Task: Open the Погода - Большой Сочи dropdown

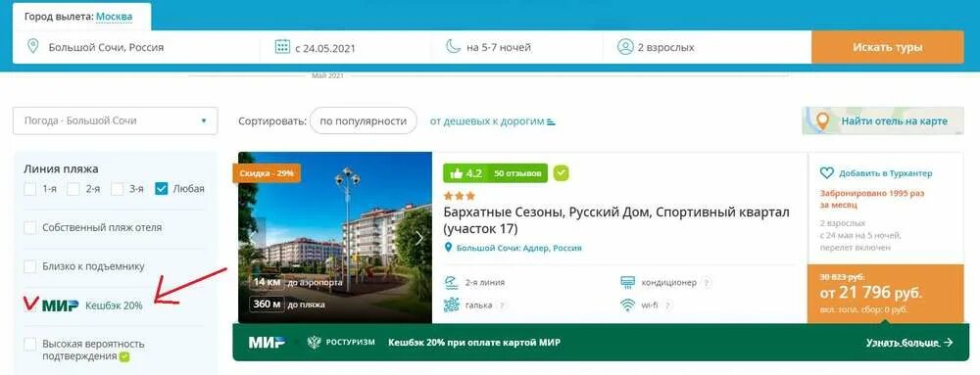Action: tap(115, 121)
